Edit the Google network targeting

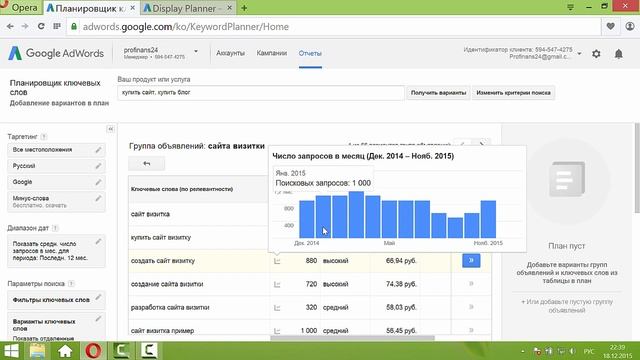pos(98,182)
